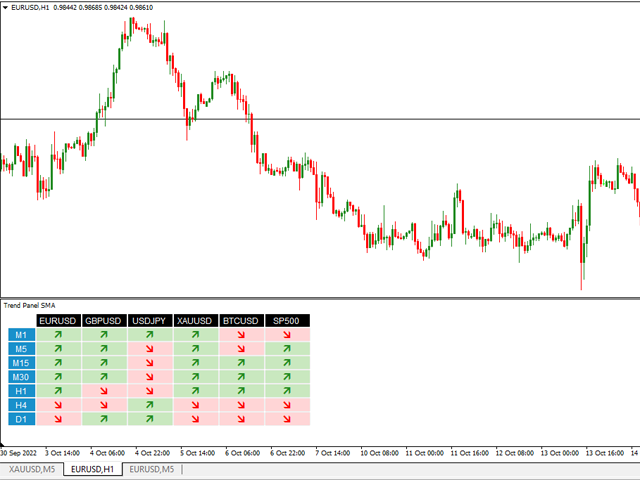This screenshot has height=480, width=640.
Task: Click the horizontal price line on chart
Action: 320,119
